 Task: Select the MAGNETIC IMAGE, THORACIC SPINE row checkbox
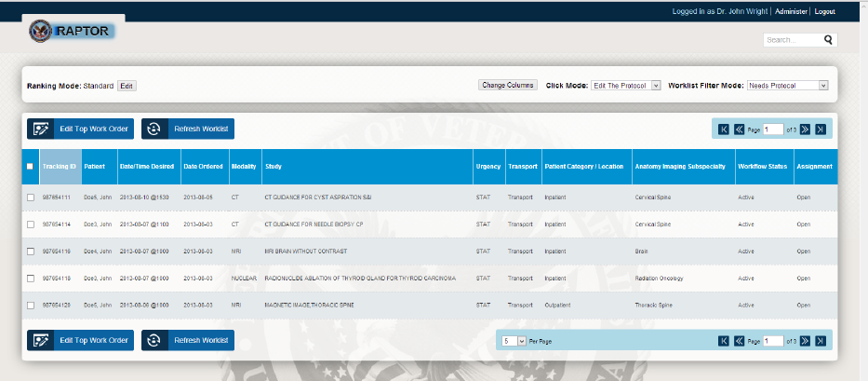(x=31, y=305)
